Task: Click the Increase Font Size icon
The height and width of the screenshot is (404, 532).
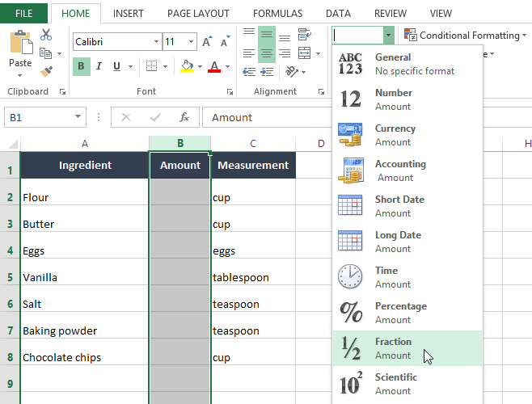Action: click(208, 42)
